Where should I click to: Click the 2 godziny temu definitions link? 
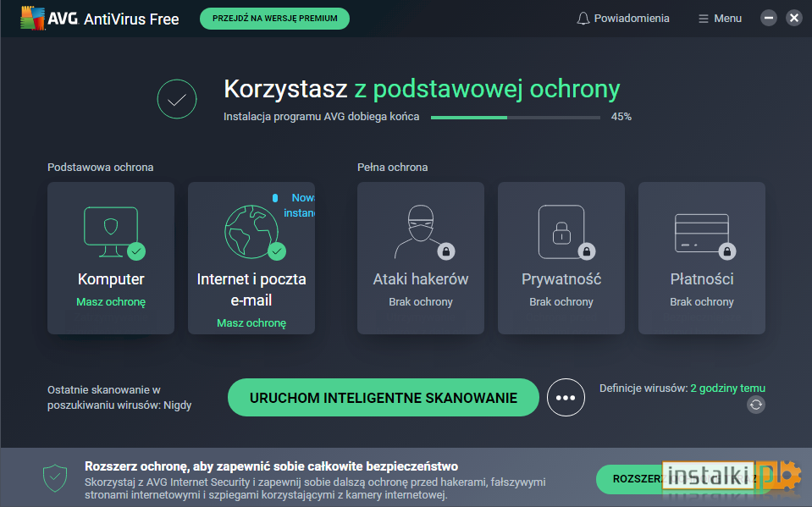click(x=727, y=389)
